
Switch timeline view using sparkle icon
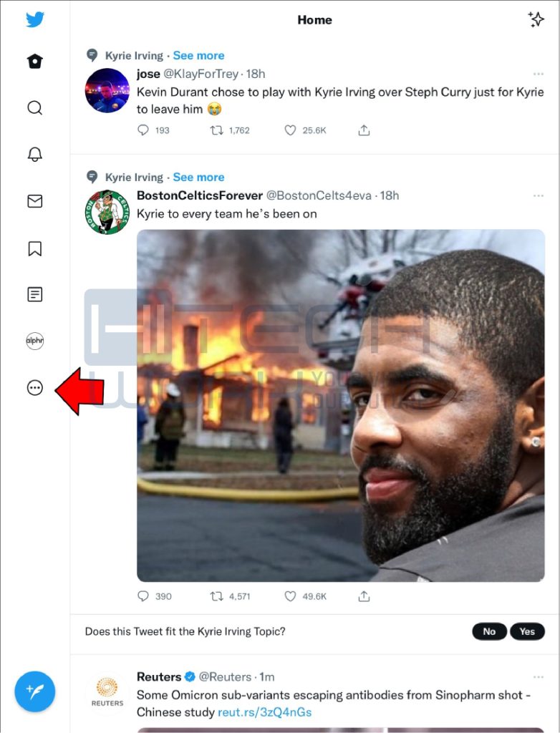536,19
